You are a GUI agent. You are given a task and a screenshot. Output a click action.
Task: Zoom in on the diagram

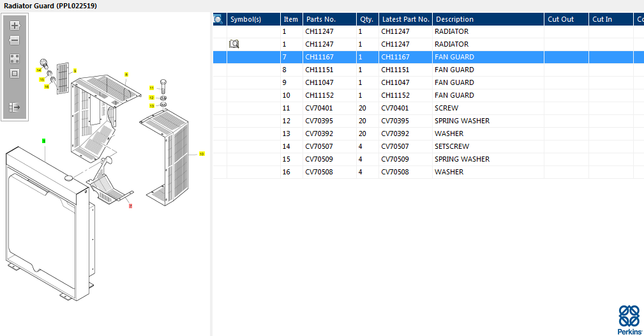click(x=15, y=26)
